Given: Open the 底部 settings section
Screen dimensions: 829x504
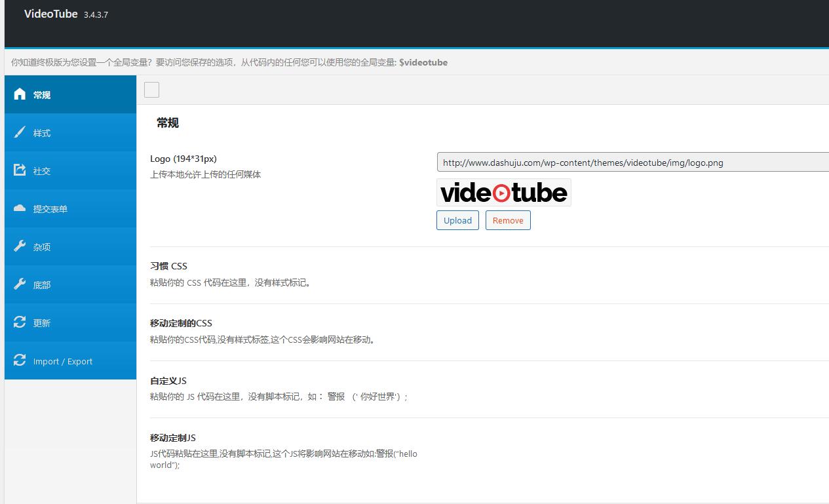Looking at the screenshot, I should 42,285.
